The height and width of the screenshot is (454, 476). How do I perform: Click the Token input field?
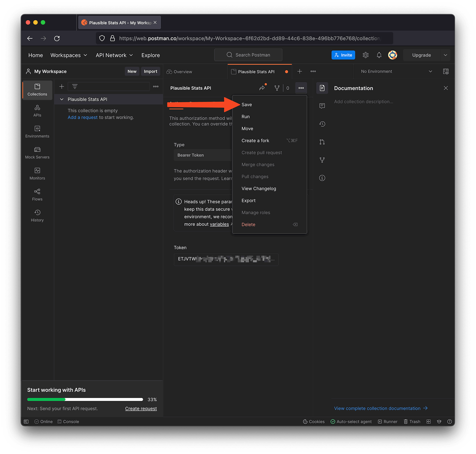(226, 259)
